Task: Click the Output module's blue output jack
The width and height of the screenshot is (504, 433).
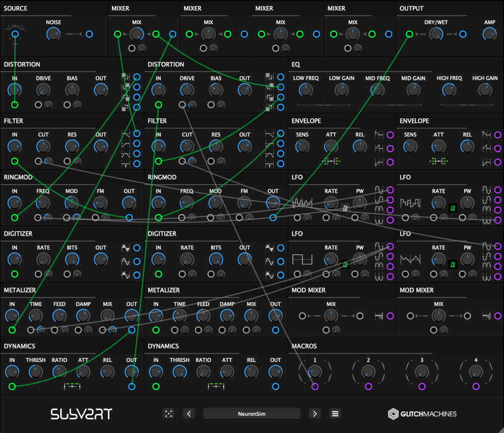Action: 463,34
